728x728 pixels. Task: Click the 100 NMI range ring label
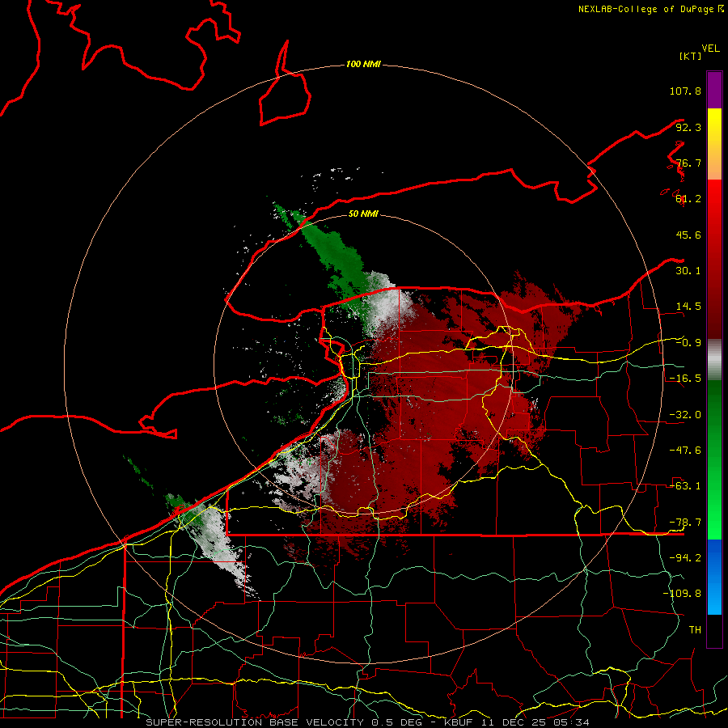click(x=363, y=64)
